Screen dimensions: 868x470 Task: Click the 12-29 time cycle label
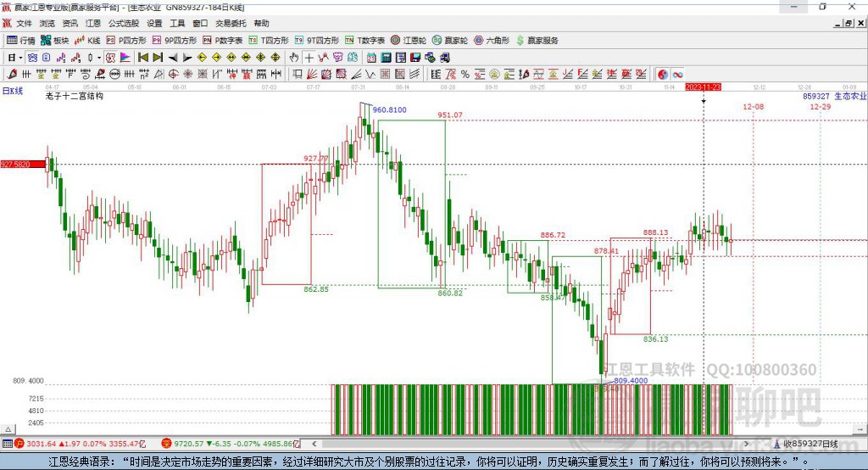(820, 106)
